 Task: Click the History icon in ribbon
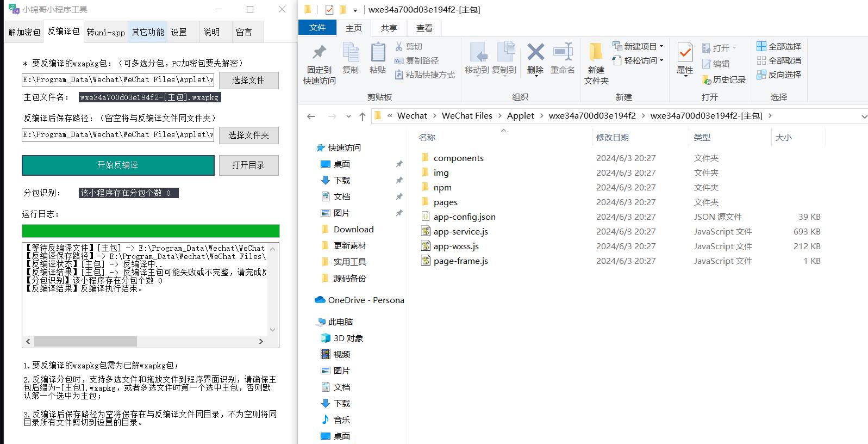pyautogui.click(x=723, y=80)
